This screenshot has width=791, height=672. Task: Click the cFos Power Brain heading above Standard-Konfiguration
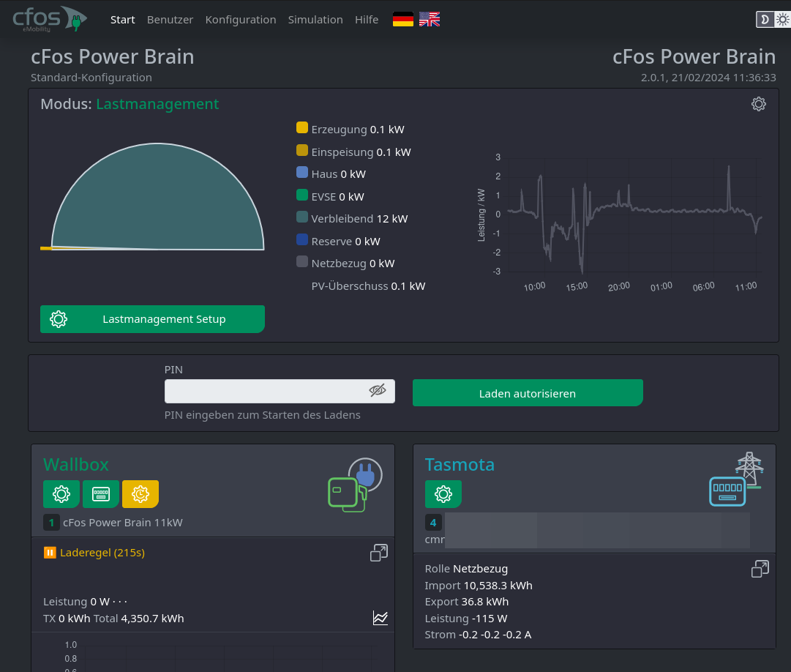pos(113,57)
